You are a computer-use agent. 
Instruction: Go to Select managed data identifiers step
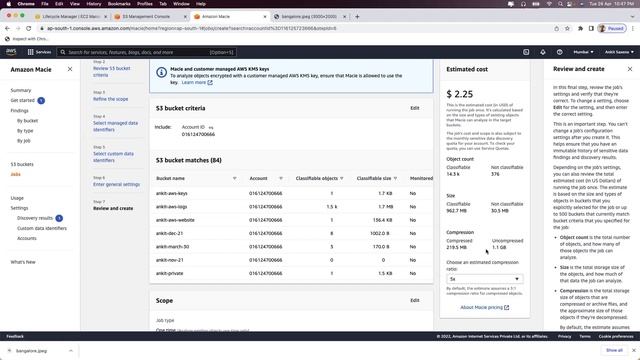click(x=115, y=126)
